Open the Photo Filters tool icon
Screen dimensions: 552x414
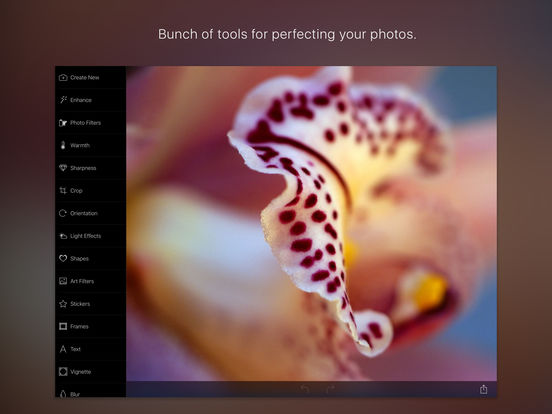point(63,123)
